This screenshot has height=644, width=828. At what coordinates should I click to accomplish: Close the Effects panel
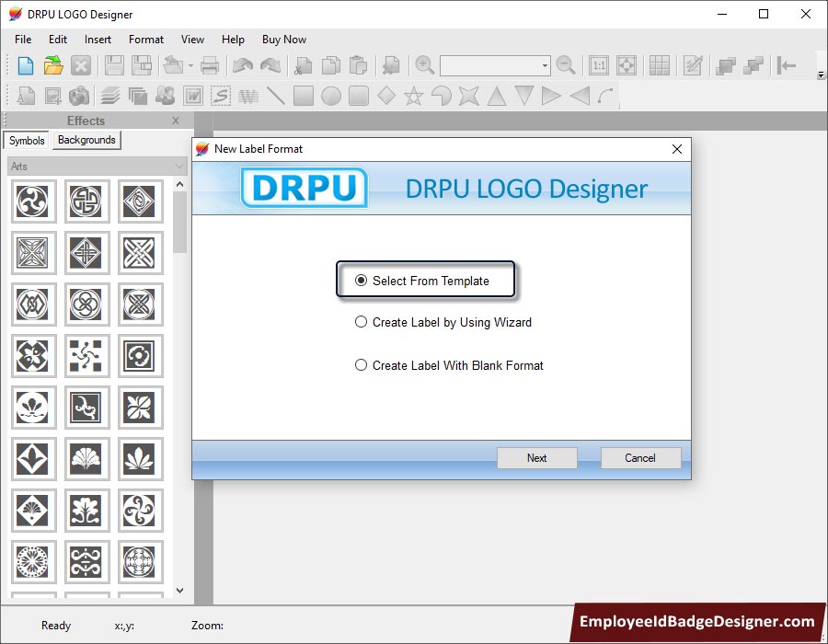[x=176, y=121]
